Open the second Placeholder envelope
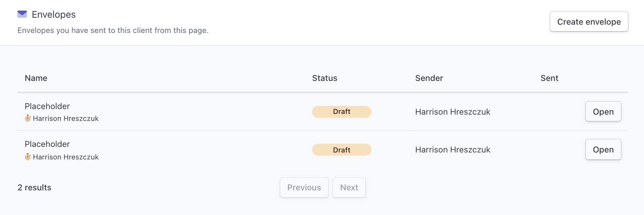This screenshot has height=215, width=644. (x=603, y=150)
